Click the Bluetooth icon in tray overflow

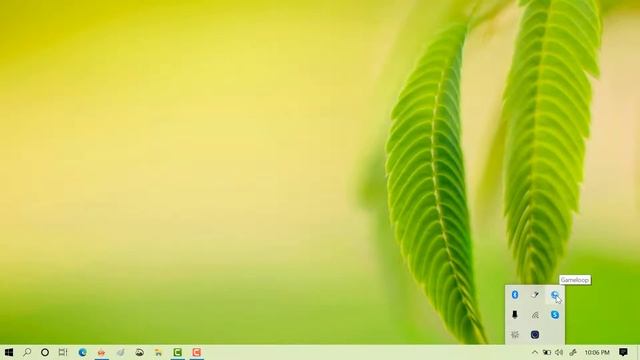pyautogui.click(x=515, y=295)
